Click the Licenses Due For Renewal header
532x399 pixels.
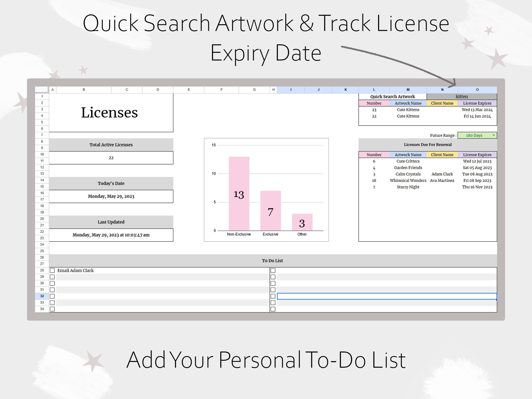427,145
